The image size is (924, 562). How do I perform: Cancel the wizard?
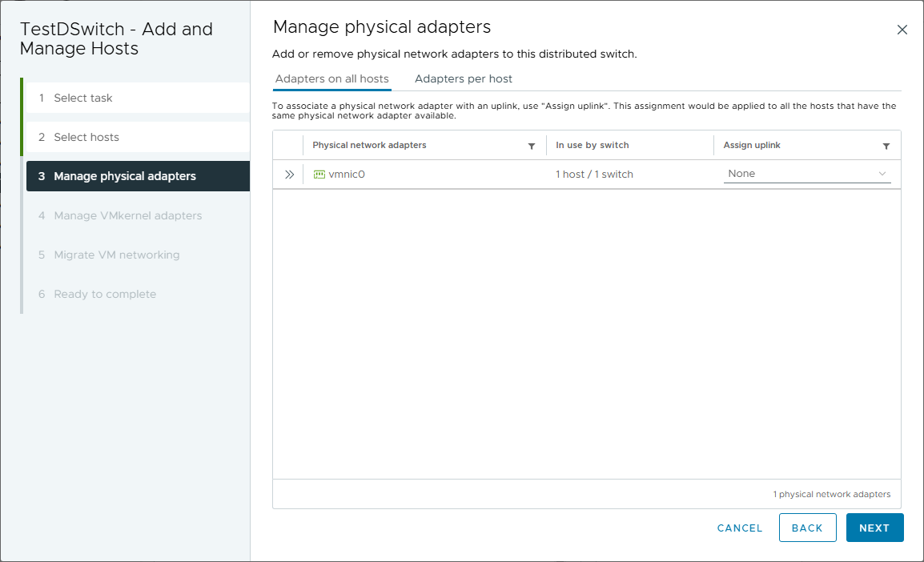click(x=740, y=528)
